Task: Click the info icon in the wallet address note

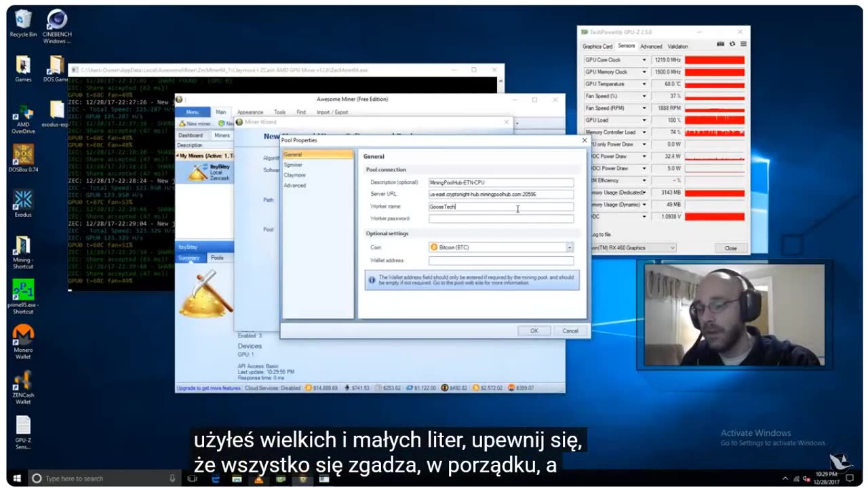Action: click(372, 280)
